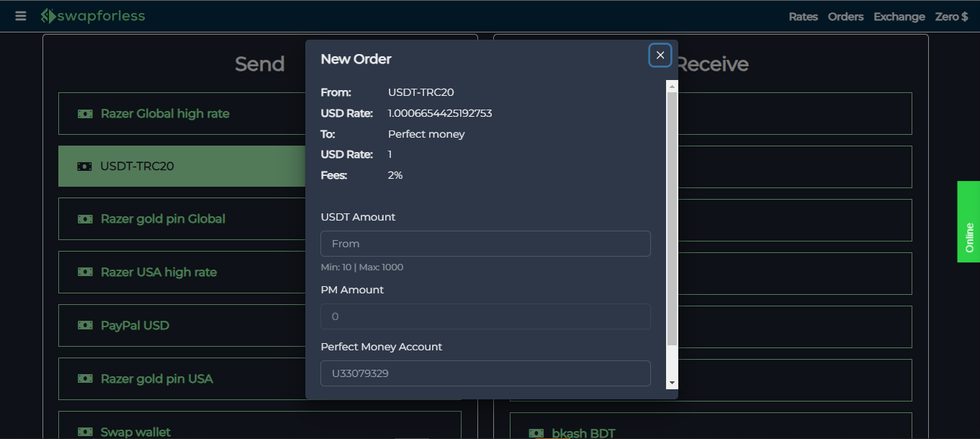This screenshot has width=980, height=439.
Task: Click the Fees value 2%
Action: pyautogui.click(x=395, y=175)
